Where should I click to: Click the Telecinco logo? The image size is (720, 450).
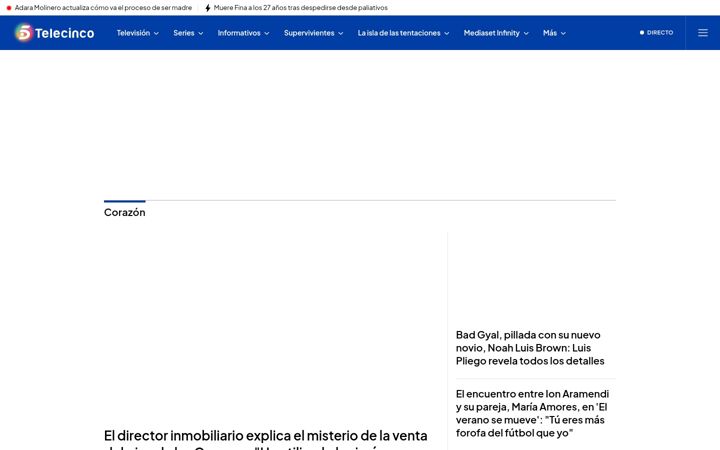pyautogui.click(x=54, y=33)
